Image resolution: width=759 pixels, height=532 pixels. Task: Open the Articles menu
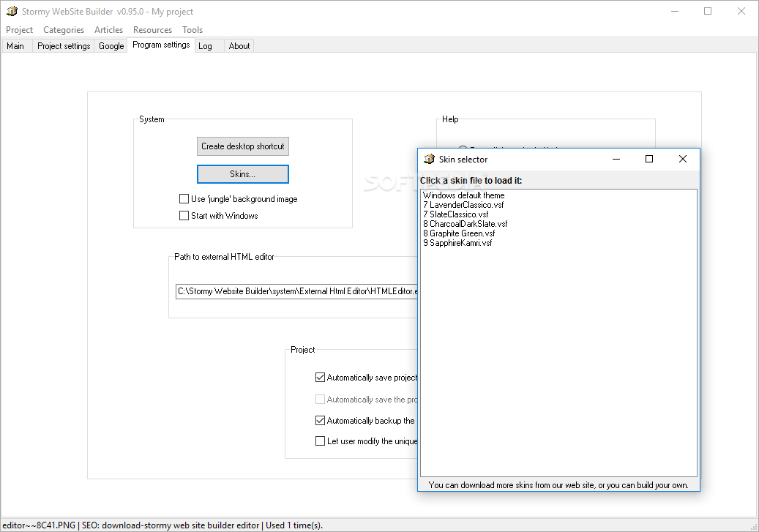pos(108,29)
